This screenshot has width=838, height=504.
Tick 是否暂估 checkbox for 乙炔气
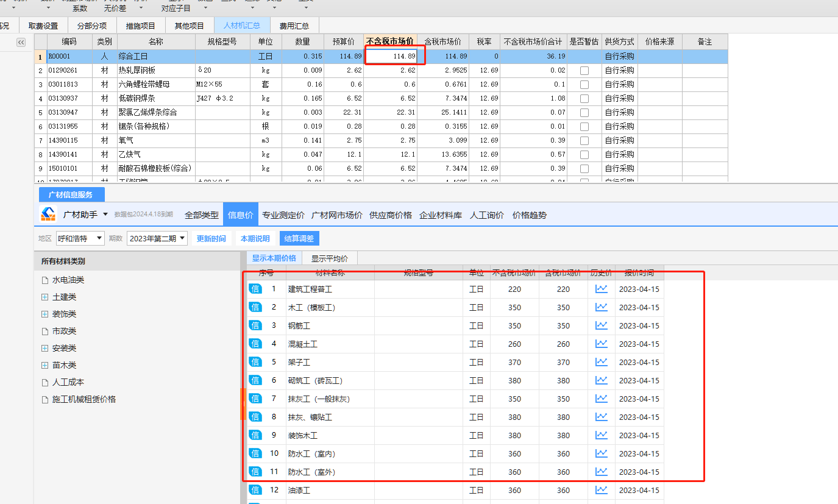584,155
